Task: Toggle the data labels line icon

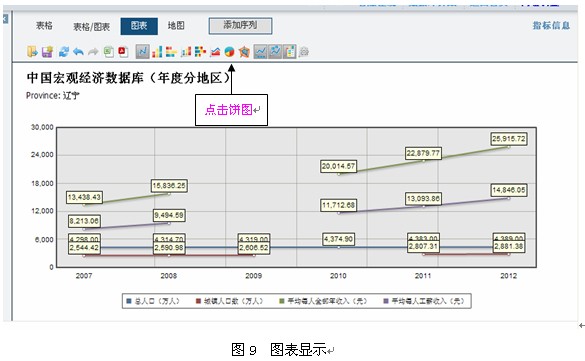Action: click(x=260, y=51)
